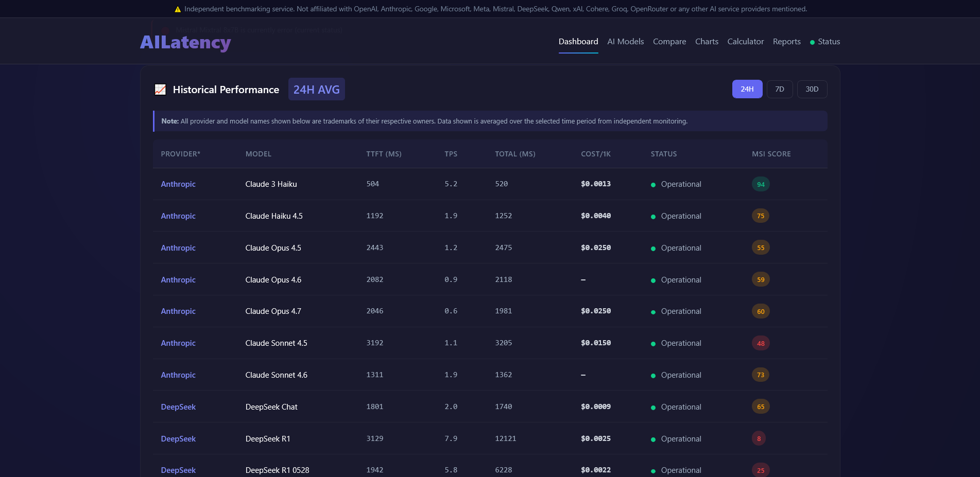Click the 24H AVG badge
This screenshot has width=980, height=477.
pyautogui.click(x=317, y=90)
